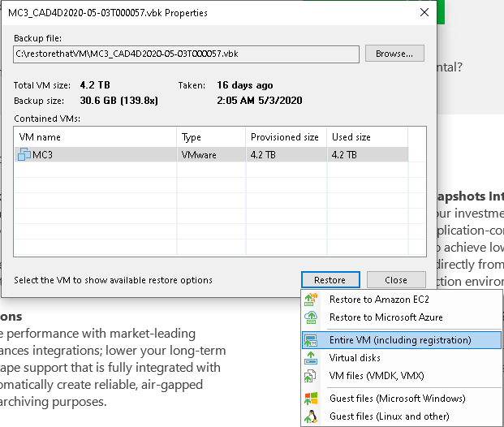Click the Microsoft Windows guest files icon

click(311, 399)
